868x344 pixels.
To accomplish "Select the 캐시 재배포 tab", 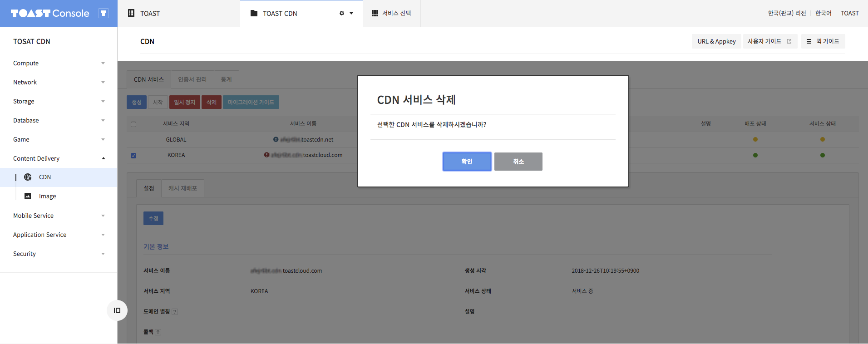I will point(182,188).
